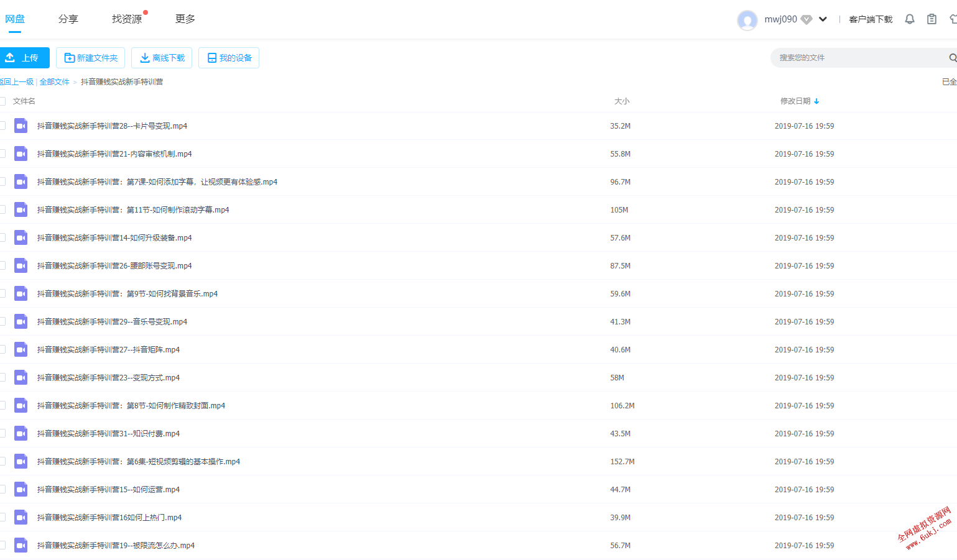Expand the mwj090 account dropdown arrow
The height and width of the screenshot is (560, 957).
pyautogui.click(x=823, y=19)
